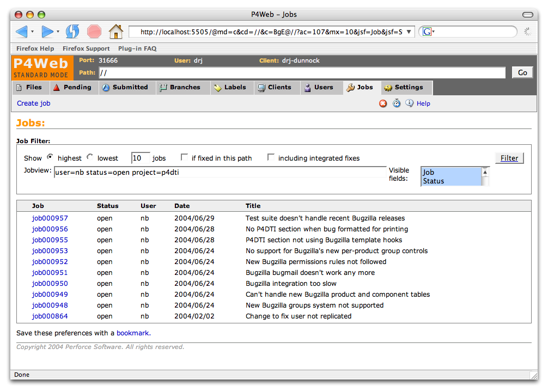This screenshot has width=548, height=392.
Task: Open the Back button history dropdown
Action: (x=33, y=32)
